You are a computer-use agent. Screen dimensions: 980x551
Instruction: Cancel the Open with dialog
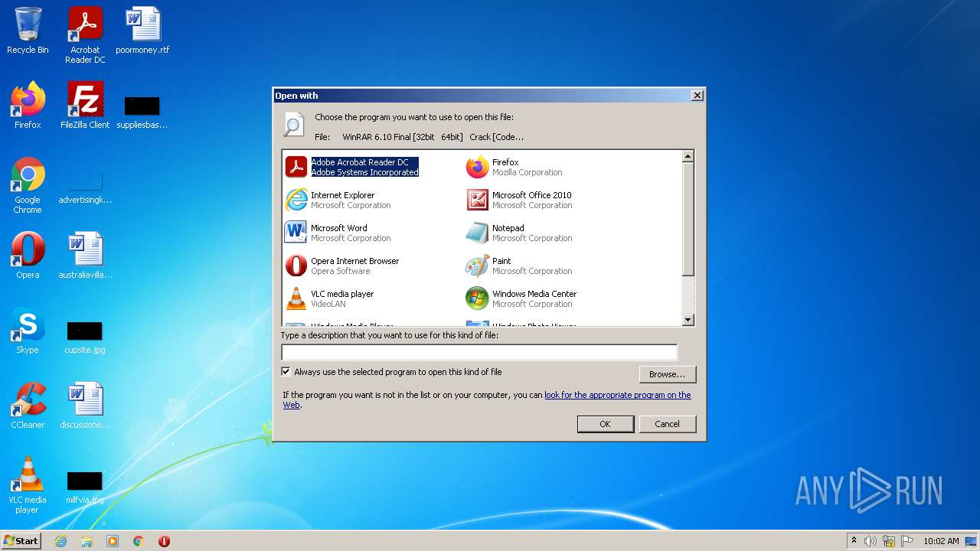pyautogui.click(x=667, y=424)
